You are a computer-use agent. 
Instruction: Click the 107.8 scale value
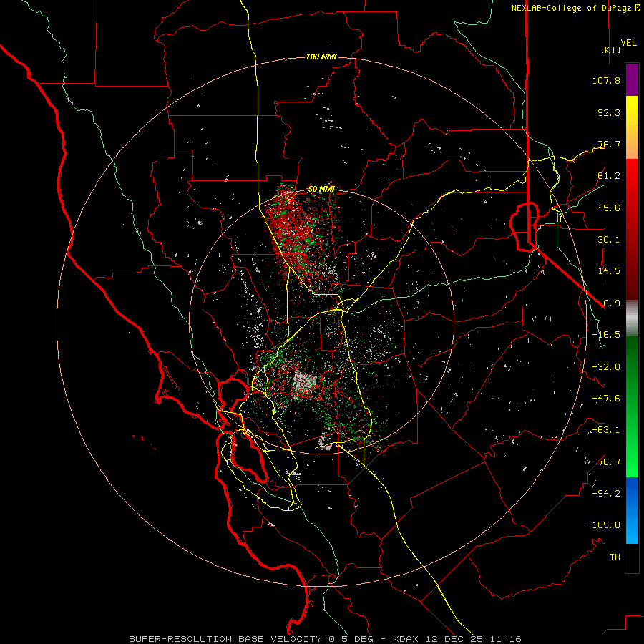pos(606,80)
